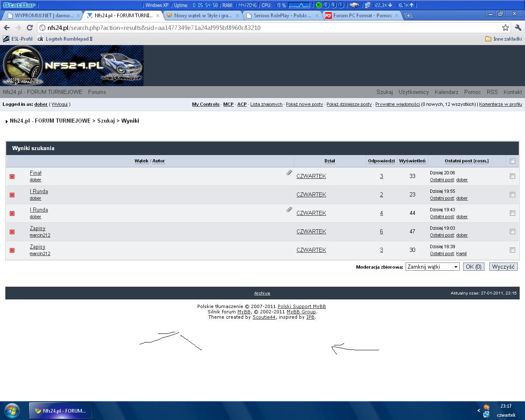This screenshot has height=420, width=525.
Task: Open the Inne zakładki bookmarks folder
Action: pos(503,39)
